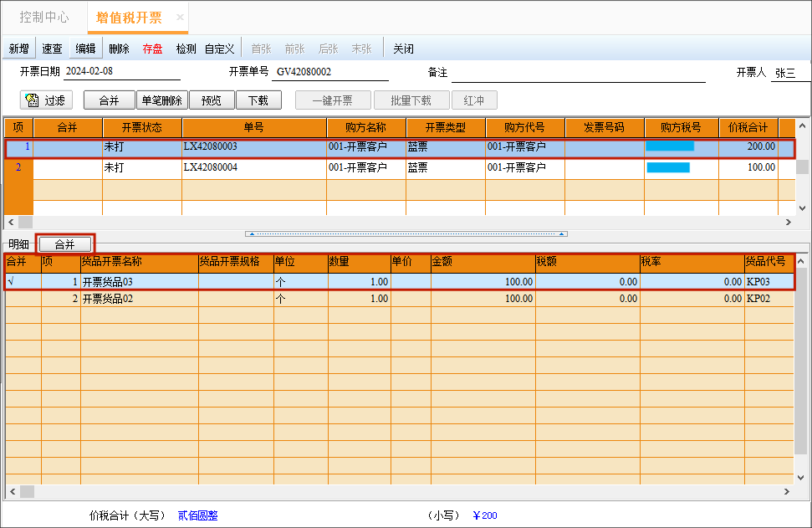This screenshot has width=812, height=528.
Task: Click the 开票人 field 张三
Action: [x=791, y=73]
